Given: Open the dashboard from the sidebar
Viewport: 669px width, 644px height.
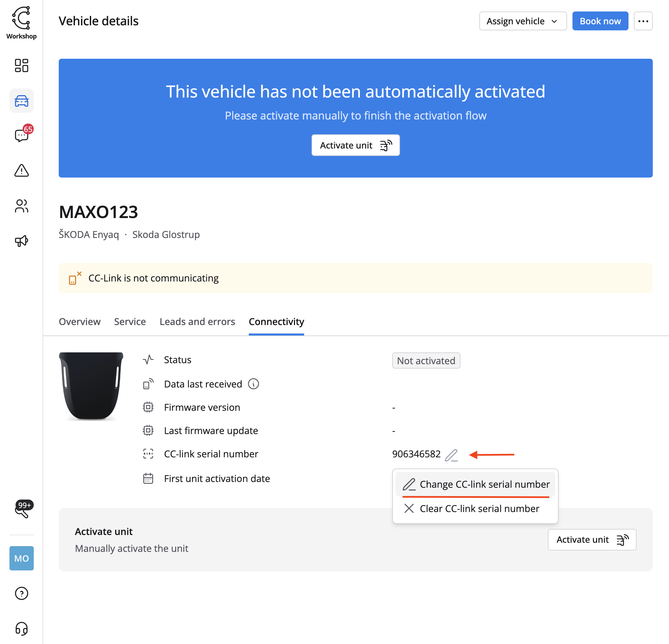Looking at the screenshot, I should click(21, 65).
